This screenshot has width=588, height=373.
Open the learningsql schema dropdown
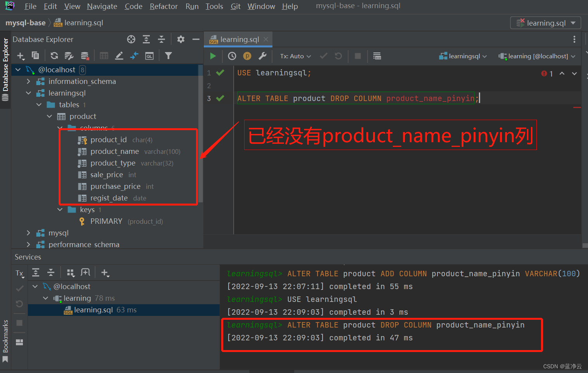[463, 56]
